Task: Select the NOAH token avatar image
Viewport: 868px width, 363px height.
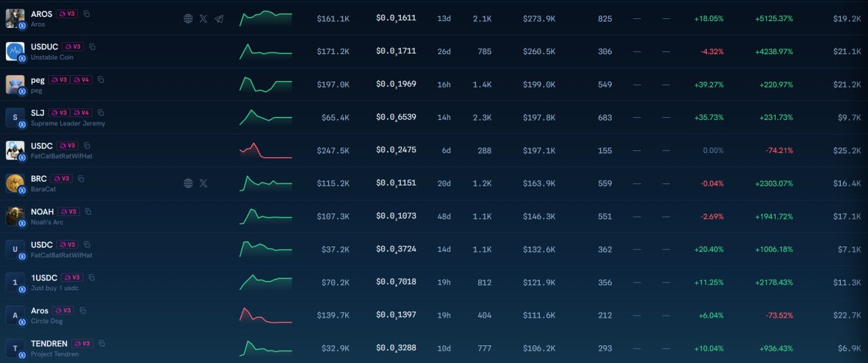Action: [x=15, y=216]
